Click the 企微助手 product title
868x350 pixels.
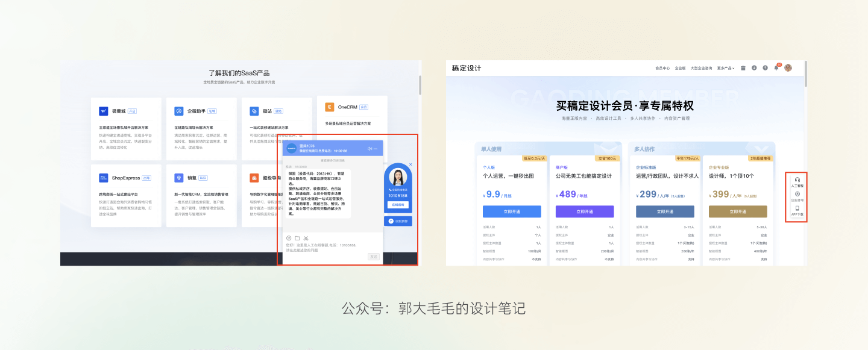coord(197,111)
